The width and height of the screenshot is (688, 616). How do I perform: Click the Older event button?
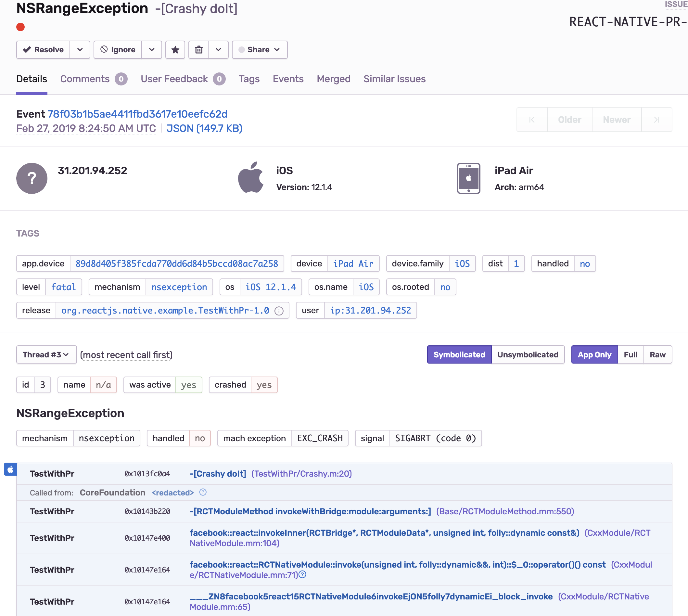[569, 120]
